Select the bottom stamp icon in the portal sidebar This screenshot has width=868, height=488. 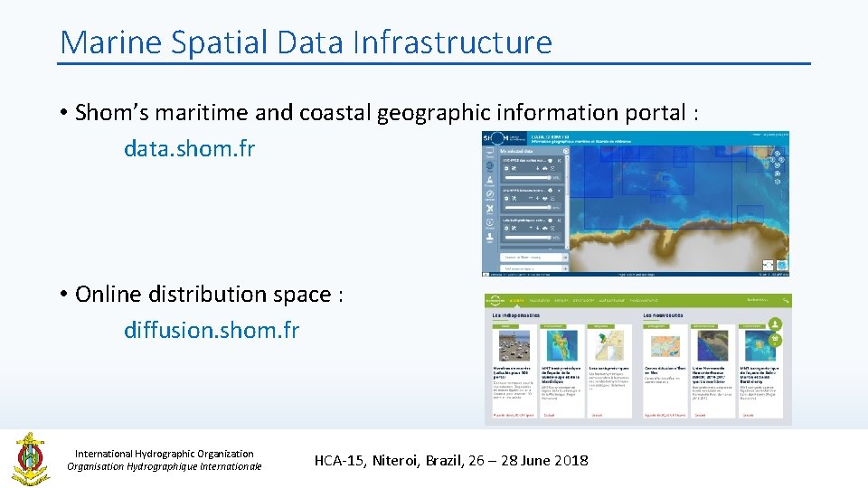click(490, 237)
